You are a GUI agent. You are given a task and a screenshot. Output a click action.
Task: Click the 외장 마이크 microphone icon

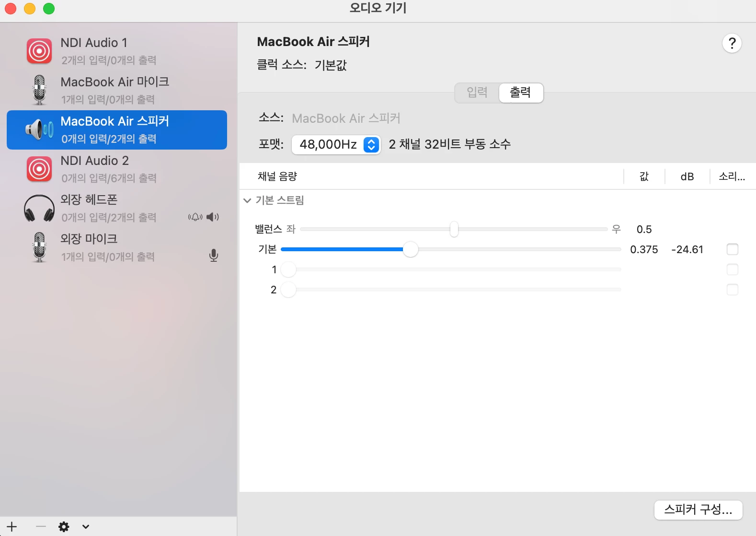point(39,247)
